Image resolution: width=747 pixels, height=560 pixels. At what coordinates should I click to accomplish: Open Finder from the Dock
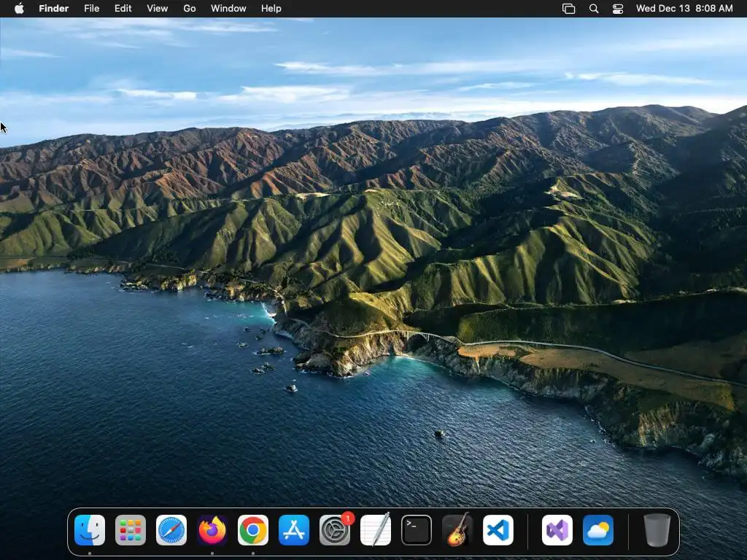90,530
